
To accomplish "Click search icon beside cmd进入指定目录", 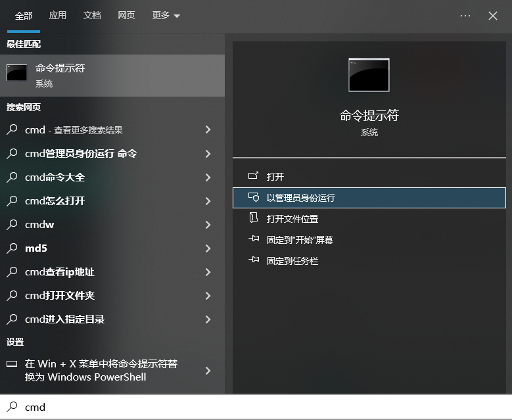I will tap(12, 319).
